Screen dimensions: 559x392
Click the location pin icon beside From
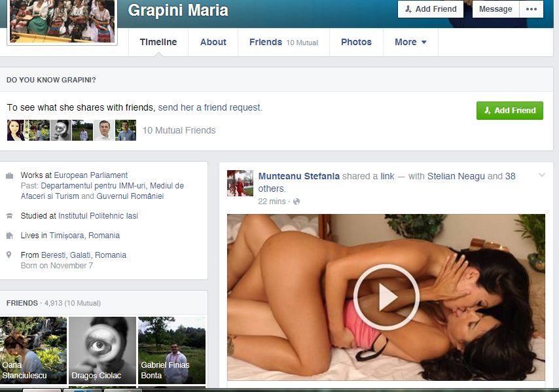coord(9,255)
